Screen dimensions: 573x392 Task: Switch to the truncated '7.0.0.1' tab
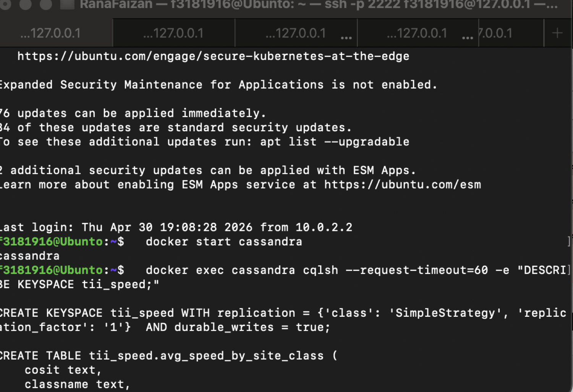point(511,33)
